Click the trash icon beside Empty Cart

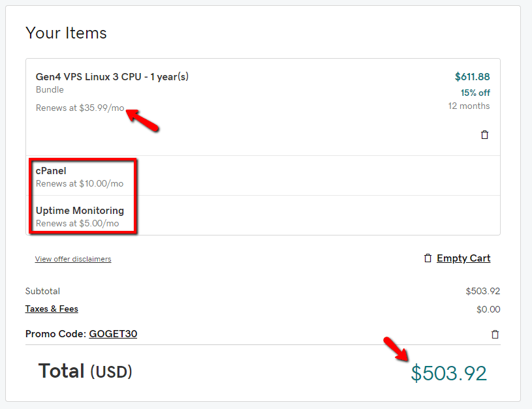(x=428, y=258)
